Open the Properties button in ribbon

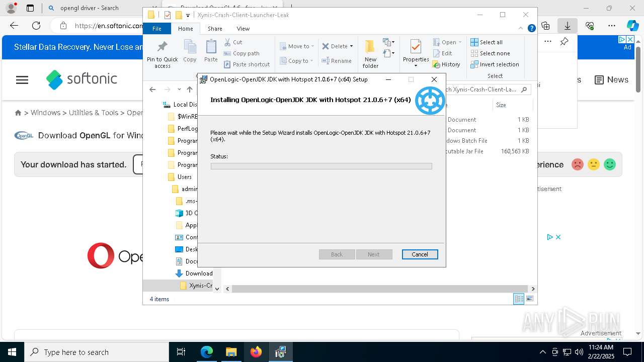(x=416, y=54)
